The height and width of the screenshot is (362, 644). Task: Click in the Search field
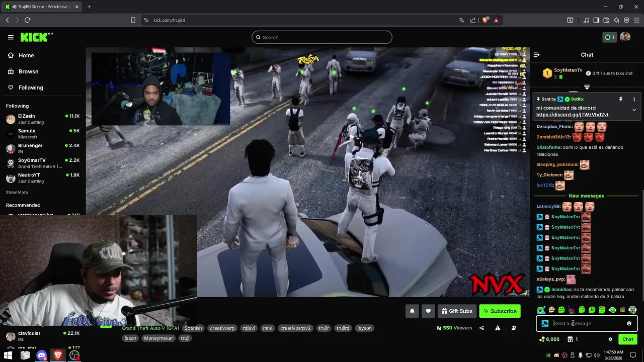(322, 37)
